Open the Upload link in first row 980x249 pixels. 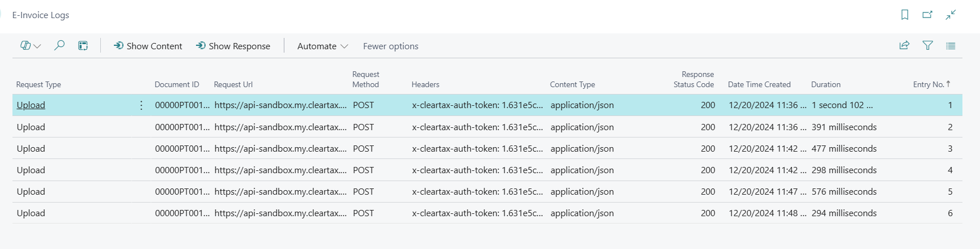pyautogui.click(x=31, y=105)
